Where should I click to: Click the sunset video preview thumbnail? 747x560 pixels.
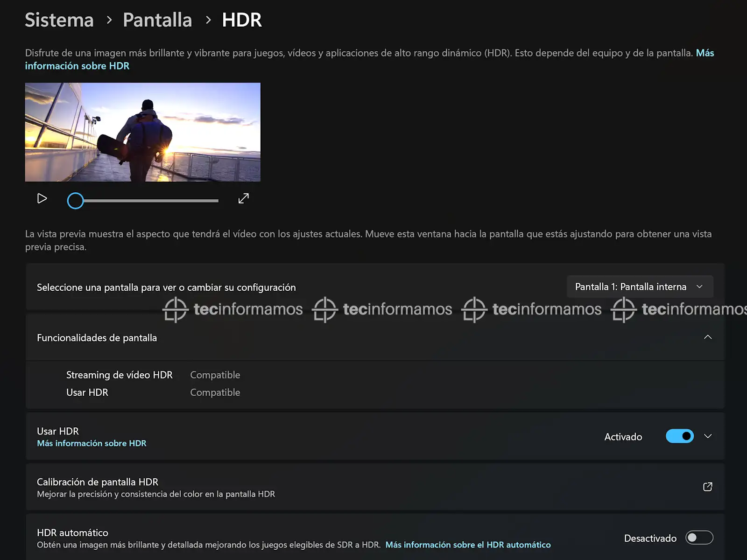[142, 132]
